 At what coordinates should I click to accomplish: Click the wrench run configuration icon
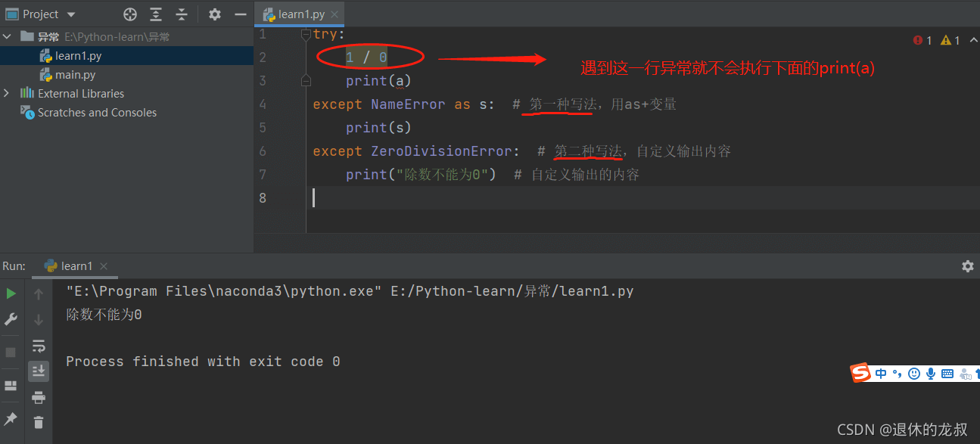point(11,320)
